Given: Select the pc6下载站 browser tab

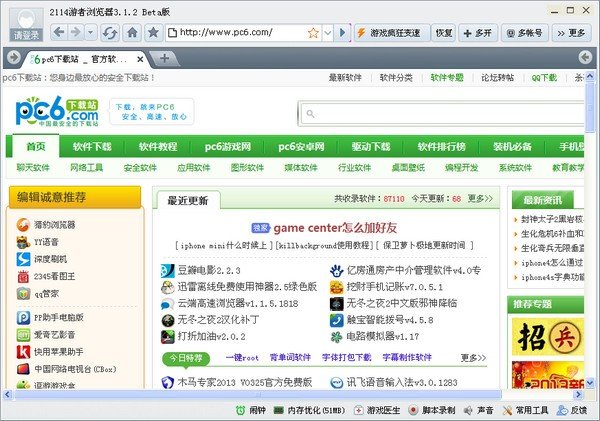Looking at the screenshot, I should point(82,59).
